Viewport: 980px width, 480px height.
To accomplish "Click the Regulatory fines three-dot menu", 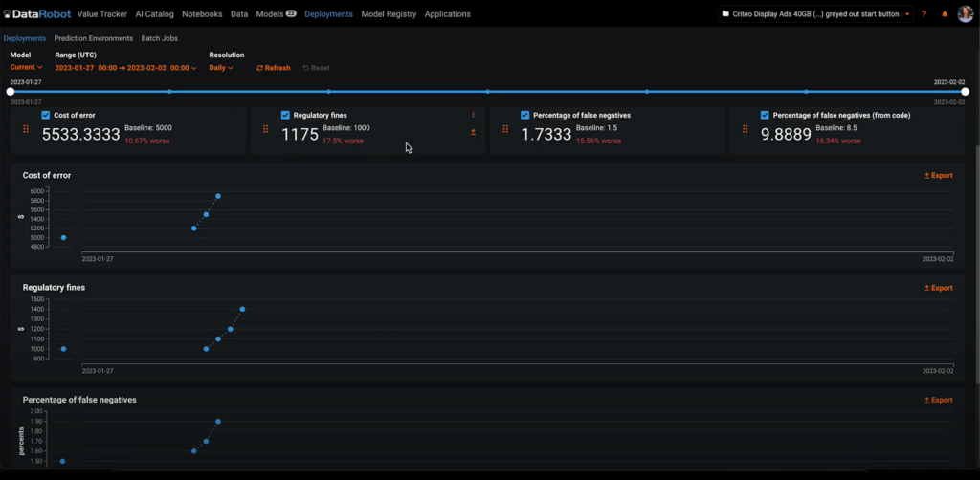I will pyautogui.click(x=473, y=115).
